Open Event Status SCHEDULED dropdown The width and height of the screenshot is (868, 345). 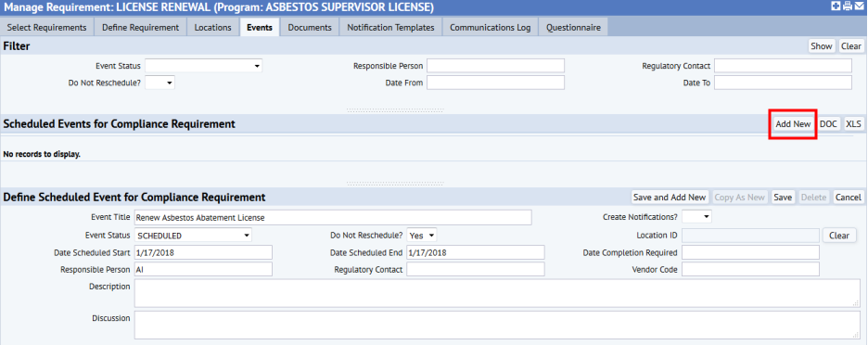[193, 236]
